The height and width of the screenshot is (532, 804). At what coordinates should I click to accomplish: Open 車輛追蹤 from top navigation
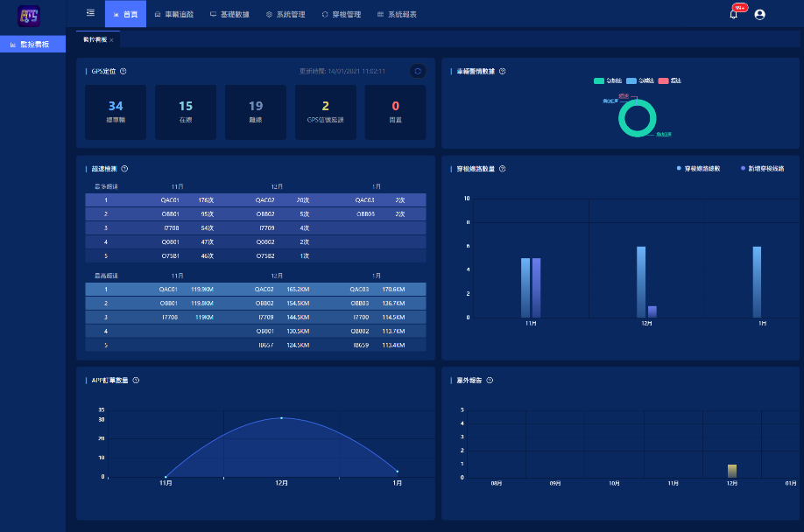coord(175,15)
